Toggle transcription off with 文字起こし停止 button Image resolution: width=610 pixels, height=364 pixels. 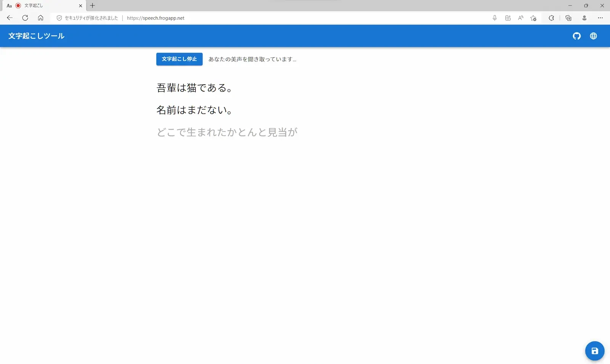point(179,59)
